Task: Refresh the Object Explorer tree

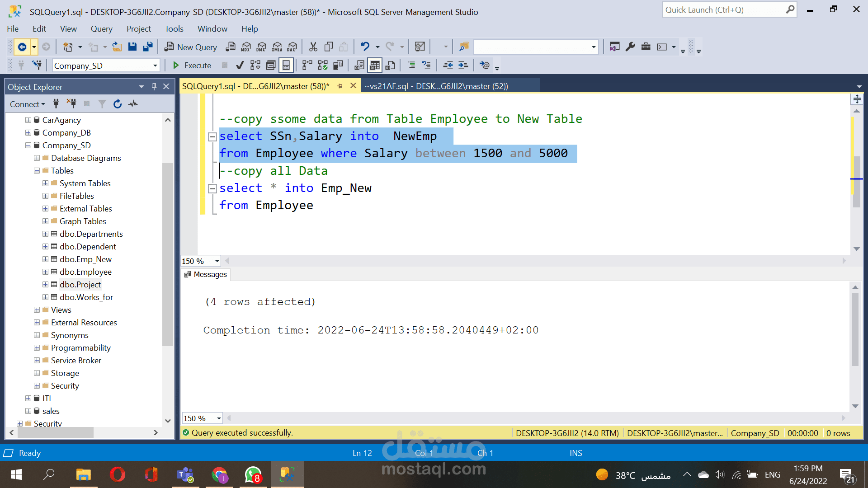Action: tap(118, 104)
